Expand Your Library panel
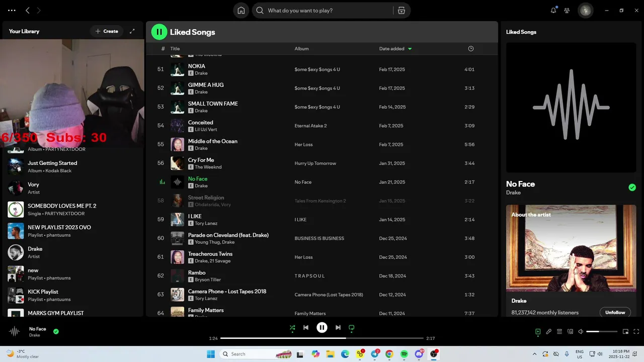The image size is (644, 362). [132, 31]
